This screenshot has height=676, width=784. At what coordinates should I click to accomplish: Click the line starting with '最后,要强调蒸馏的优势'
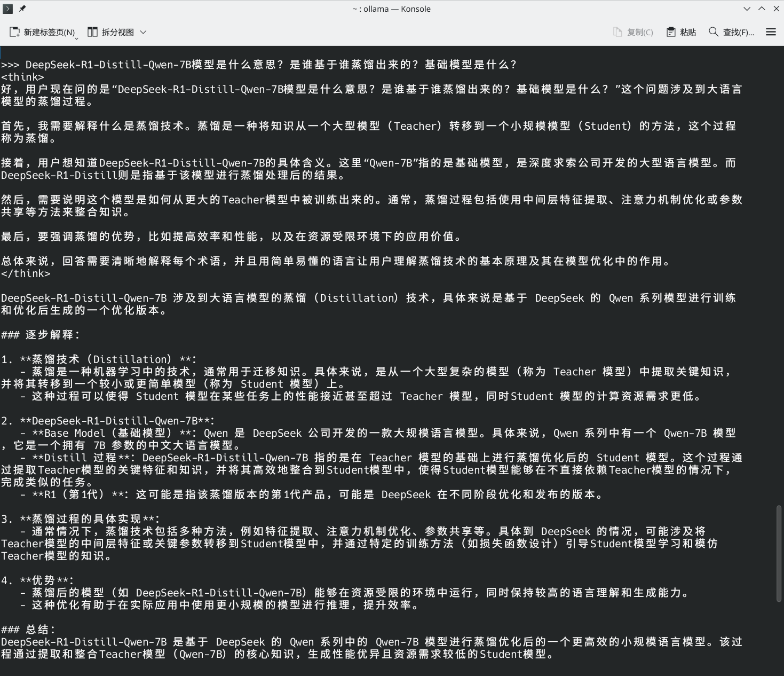click(232, 237)
